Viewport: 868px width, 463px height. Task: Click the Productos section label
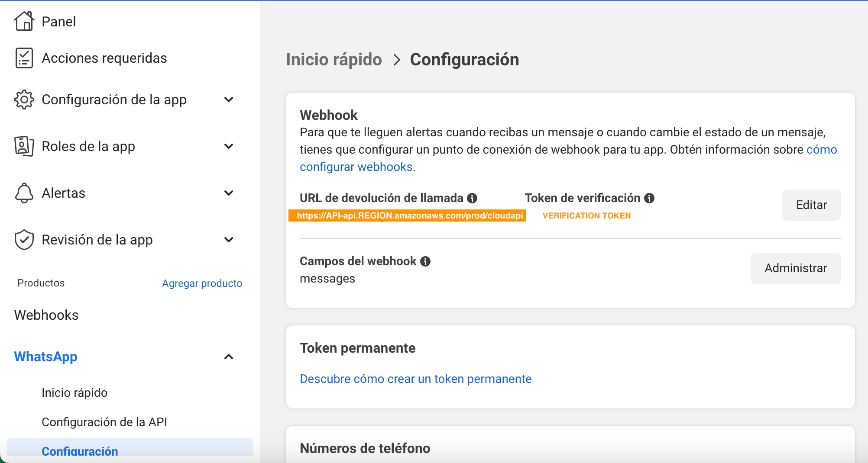tap(41, 283)
